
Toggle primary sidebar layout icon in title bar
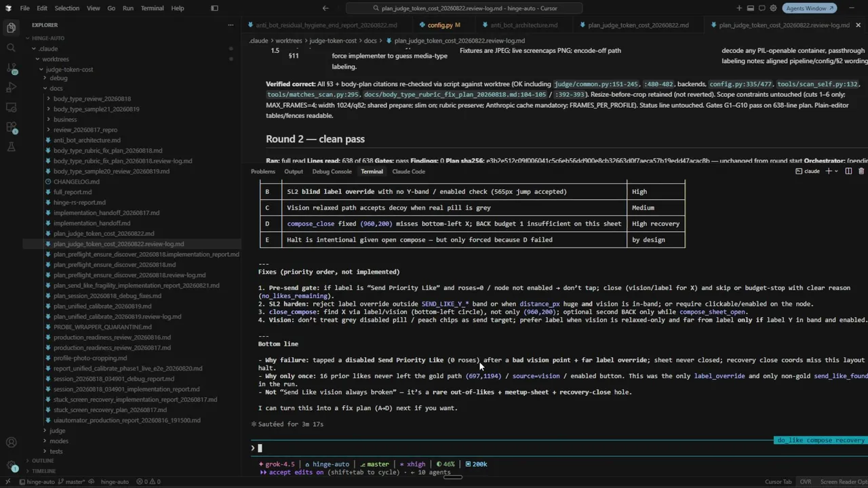pos(214,8)
